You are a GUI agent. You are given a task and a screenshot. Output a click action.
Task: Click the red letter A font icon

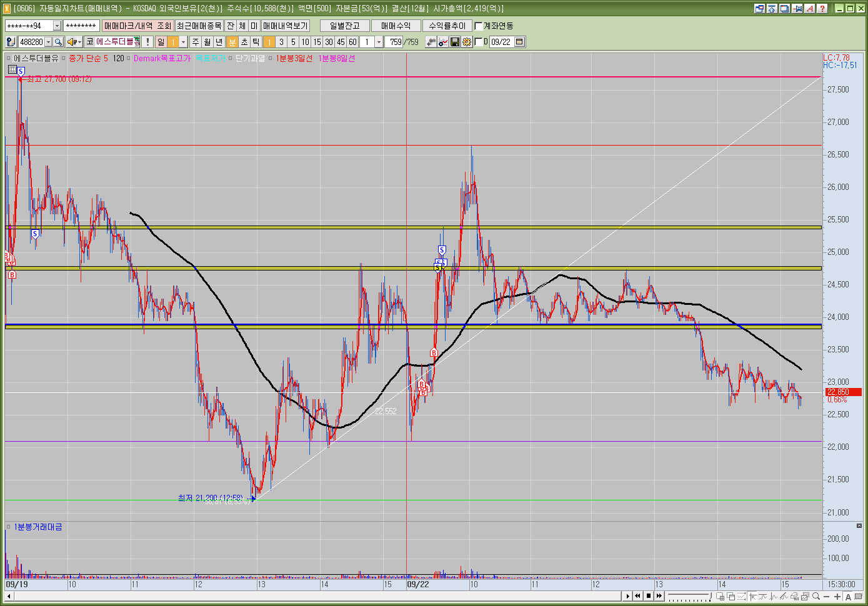point(809,8)
